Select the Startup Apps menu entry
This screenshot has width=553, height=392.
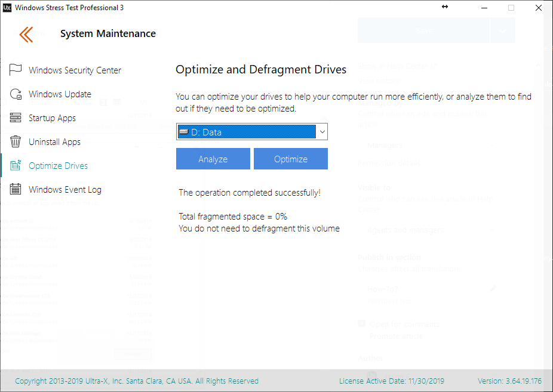(x=52, y=118)
